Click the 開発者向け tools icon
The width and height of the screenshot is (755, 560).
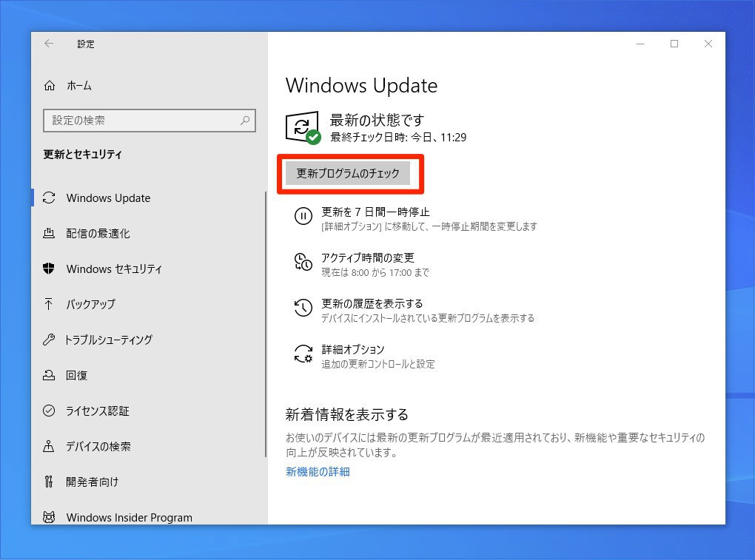tap(49, 482)
